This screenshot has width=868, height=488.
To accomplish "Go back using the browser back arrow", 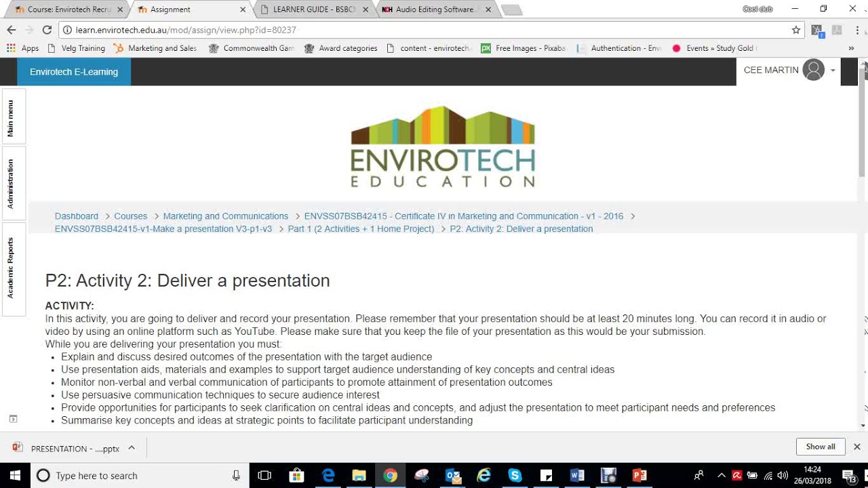I will pyautogui.click(x=11, y=30).
